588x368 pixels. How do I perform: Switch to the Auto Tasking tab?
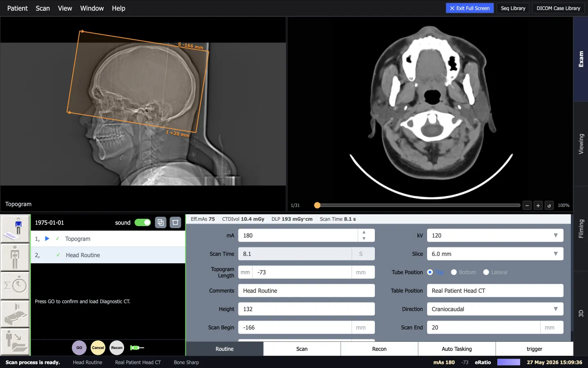point(457,349)
